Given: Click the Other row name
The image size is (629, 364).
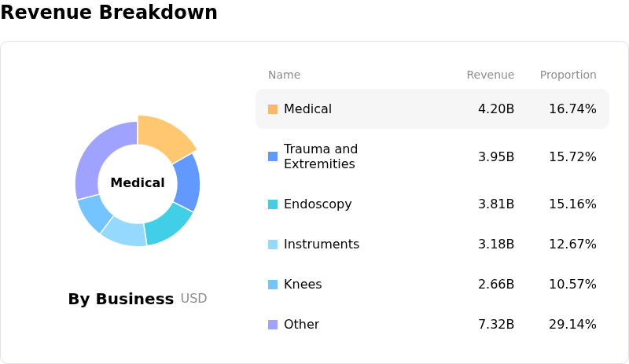Looking at the screenshot, I should point(301,324).
